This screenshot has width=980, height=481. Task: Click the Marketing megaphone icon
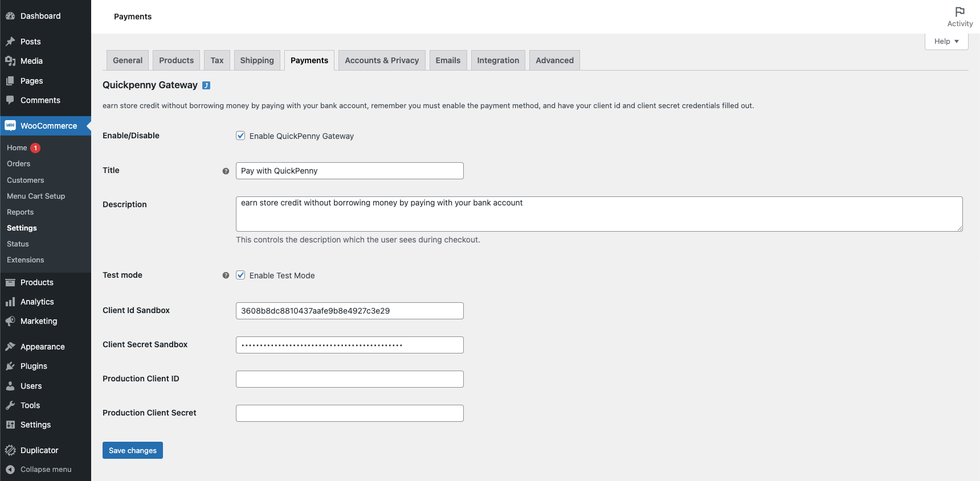coord(10,321)
